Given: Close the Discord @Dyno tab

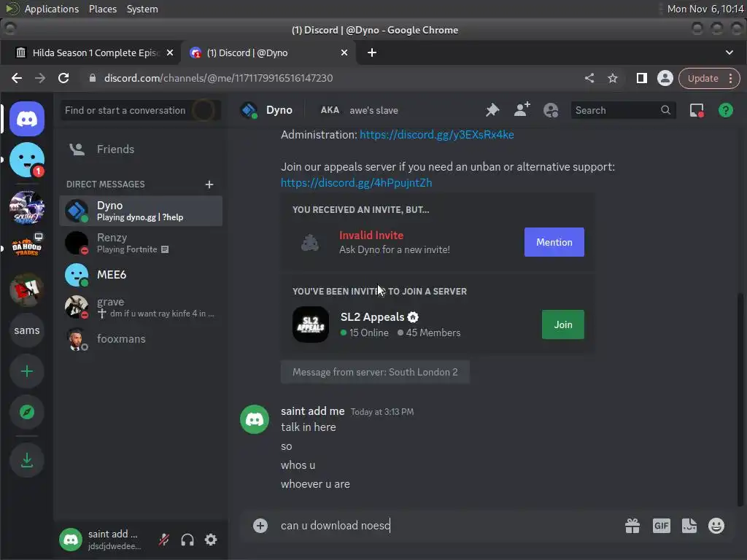Looking at the screenshot, I should [344, 52].
